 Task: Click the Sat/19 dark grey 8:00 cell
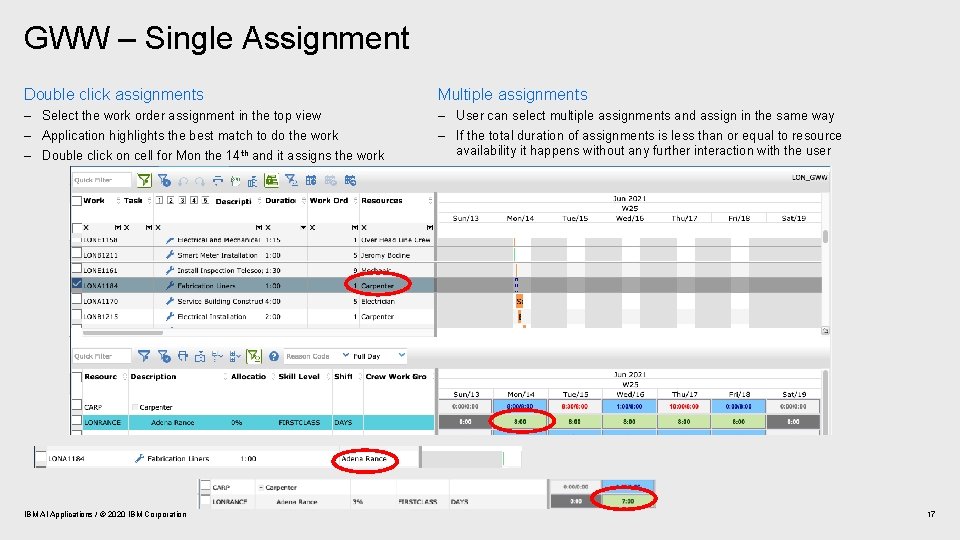(793, 421)
